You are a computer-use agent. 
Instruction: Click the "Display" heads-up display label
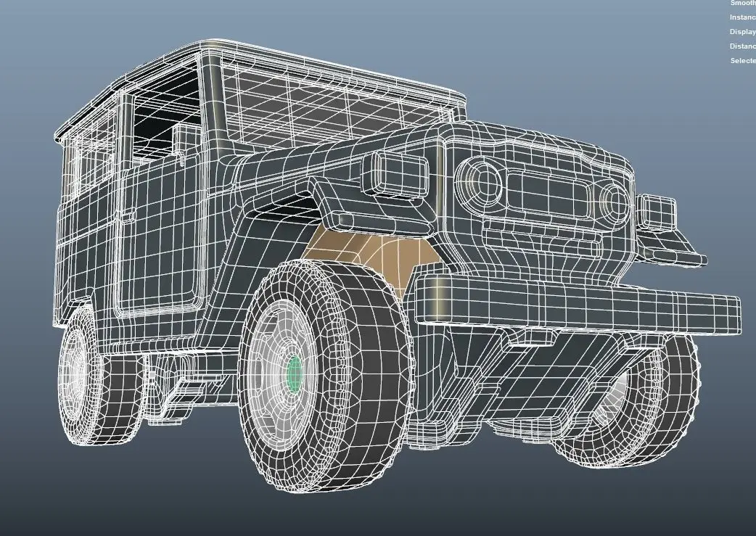pyautogui.click(x=742, y=32)
